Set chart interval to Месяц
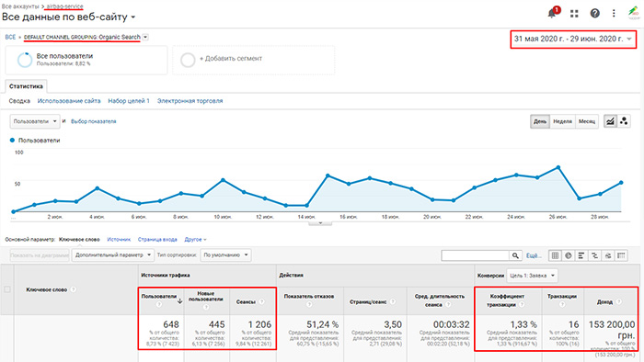Screen dimensions: 644x362 tap(587, 121)
